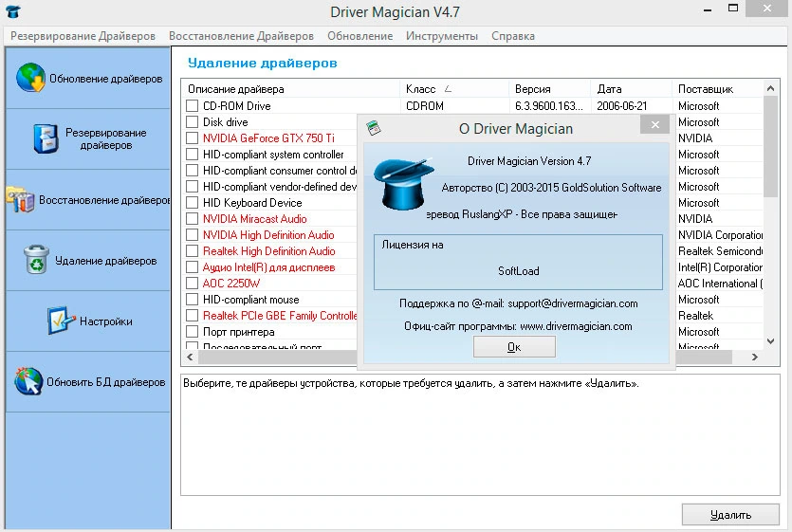Viewport: 792px width, 532px height.
Task: Select the Аудио Intel(R) для дисплеев row
Action: [x=268, y=267]
